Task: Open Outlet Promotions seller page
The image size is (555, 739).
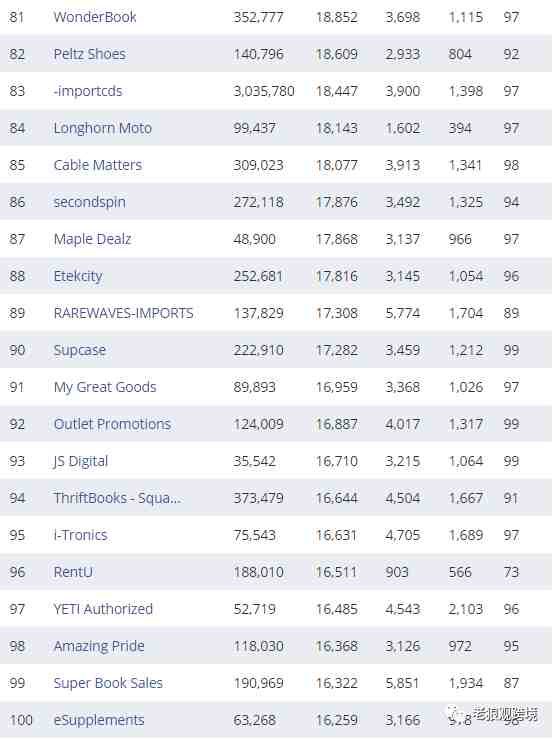Action: (x=112, y=424)
